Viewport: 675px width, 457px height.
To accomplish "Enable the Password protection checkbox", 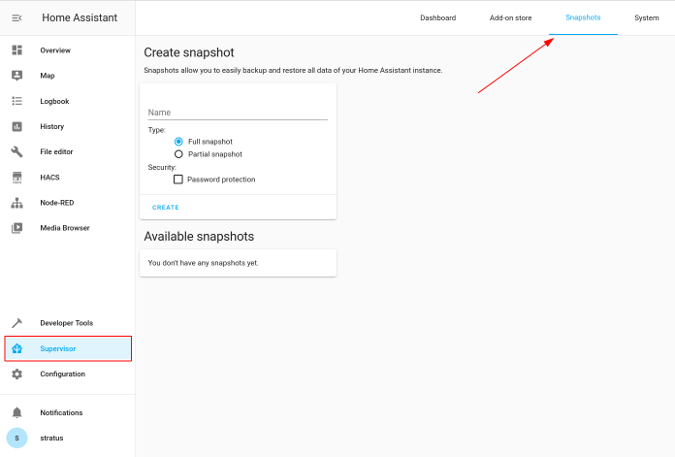I will [178, 180].
